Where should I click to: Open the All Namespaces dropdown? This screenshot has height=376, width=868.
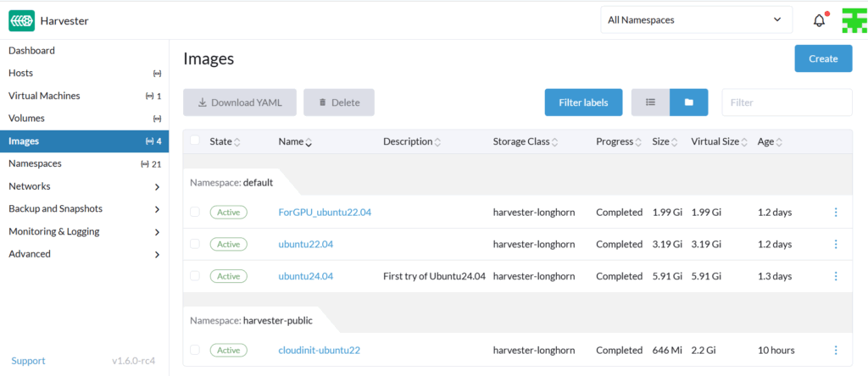(696, 19)
